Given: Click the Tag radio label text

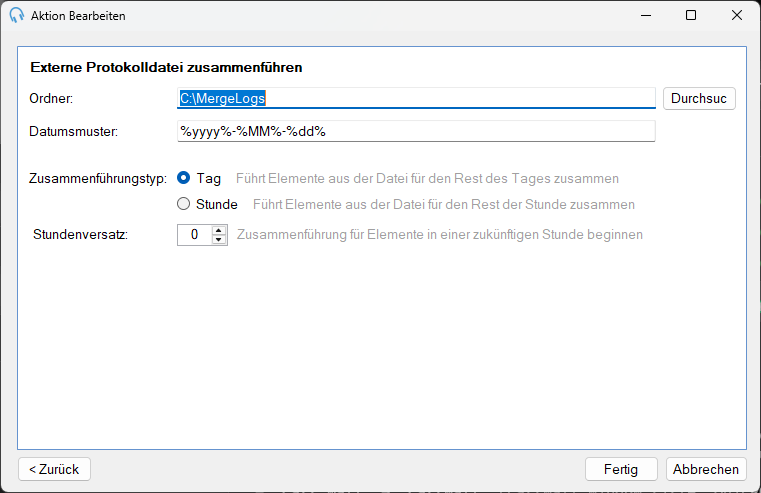Looking at the screenshot, I should [209, 179].
